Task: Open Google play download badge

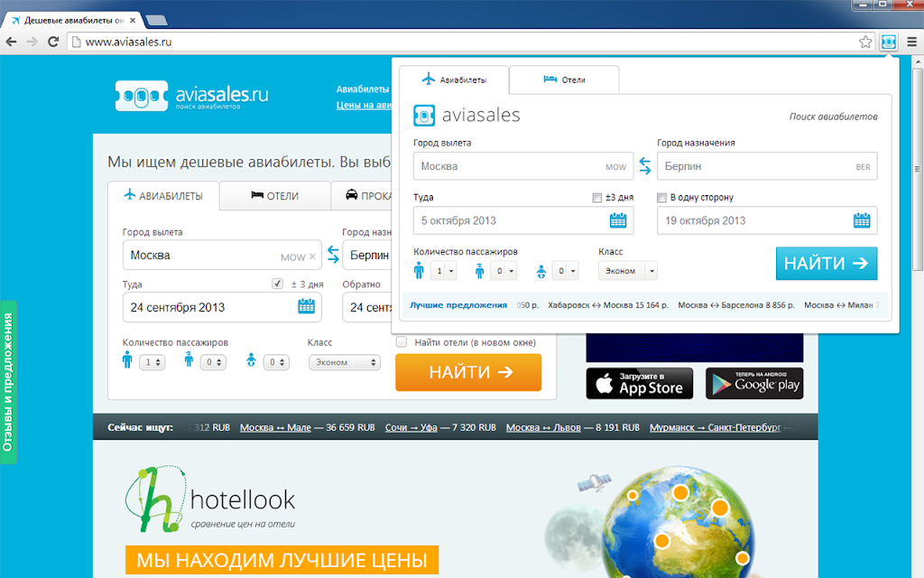Action: (x=754, y=383)
